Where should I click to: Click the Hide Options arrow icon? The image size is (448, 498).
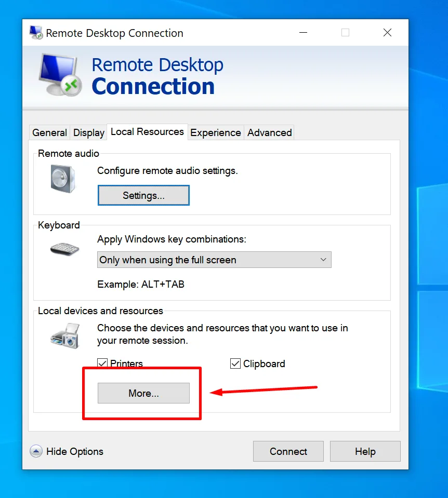[36, 451]
